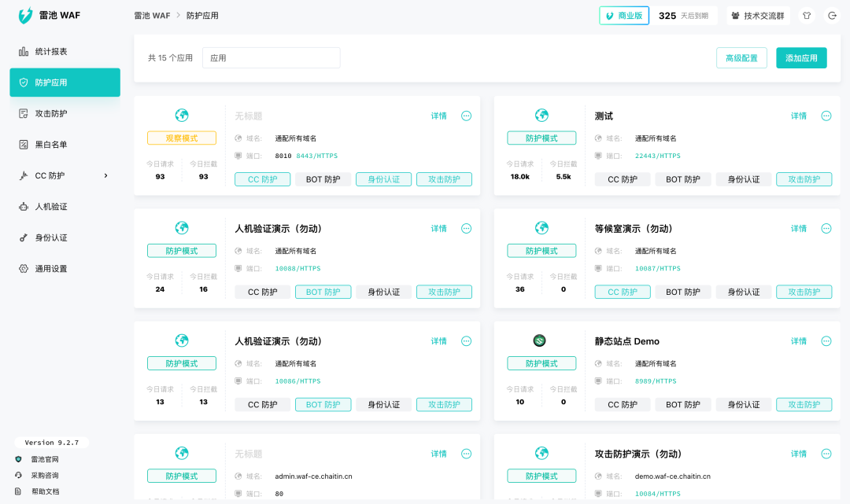This screenshot has width=850, height=504.
Task: Open 黑白名单 in the sidebar
Action: click(x=65, y=145)
